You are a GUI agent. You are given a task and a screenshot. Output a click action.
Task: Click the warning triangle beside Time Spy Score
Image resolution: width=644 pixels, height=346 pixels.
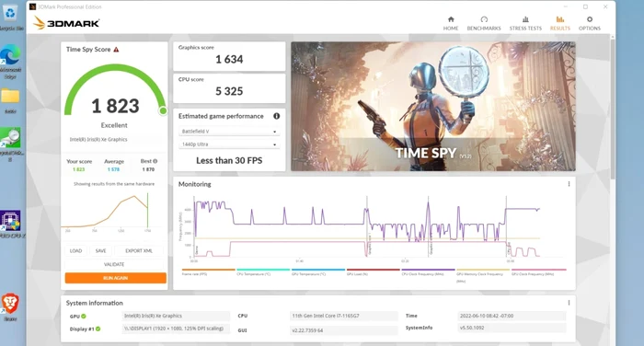tap(116, 50)
